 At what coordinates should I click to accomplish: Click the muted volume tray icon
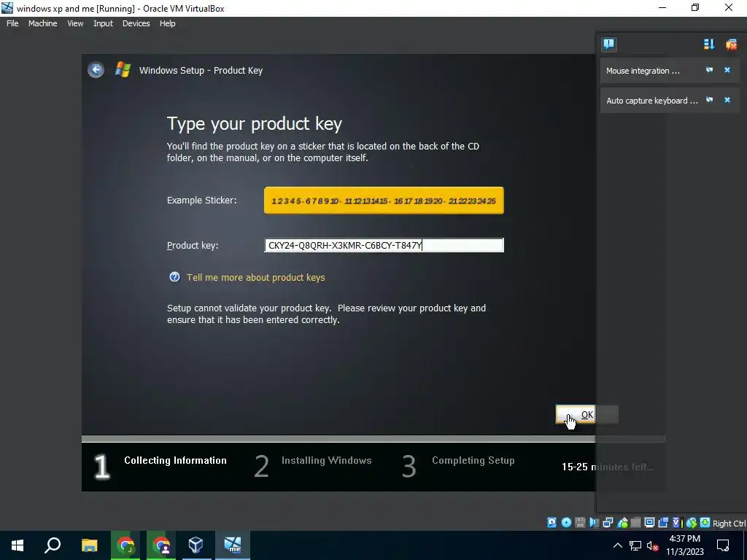click(653, 545)
